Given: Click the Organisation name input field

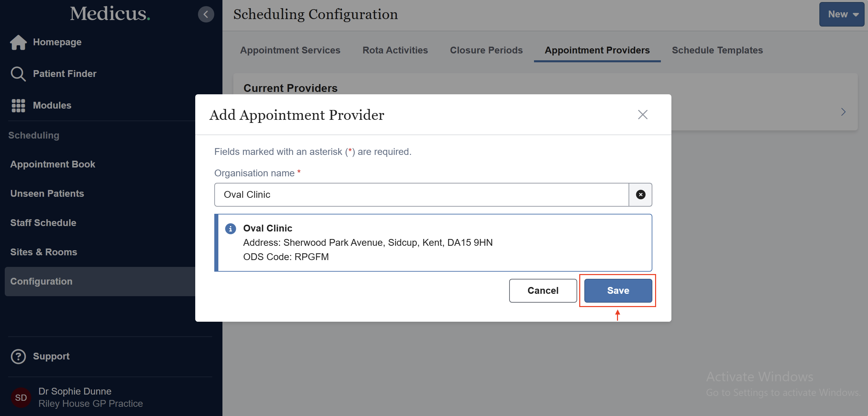Looking at the screenshot, I should pos(421,195).
